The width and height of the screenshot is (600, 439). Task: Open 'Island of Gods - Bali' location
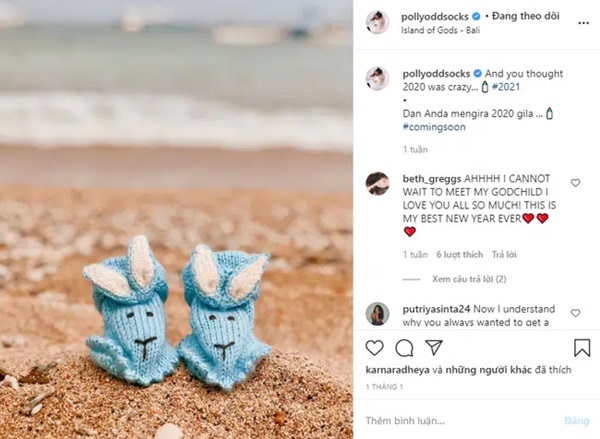pos(440,30)
